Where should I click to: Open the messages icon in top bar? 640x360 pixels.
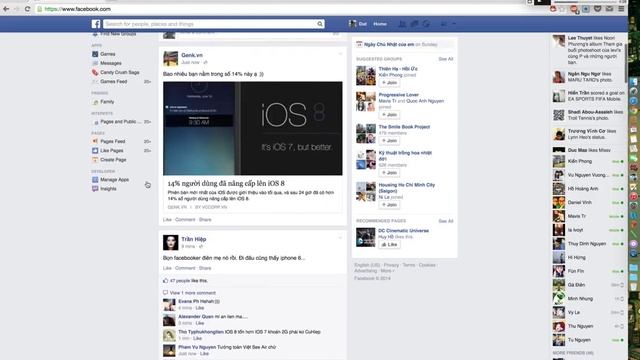pos(414,24)
